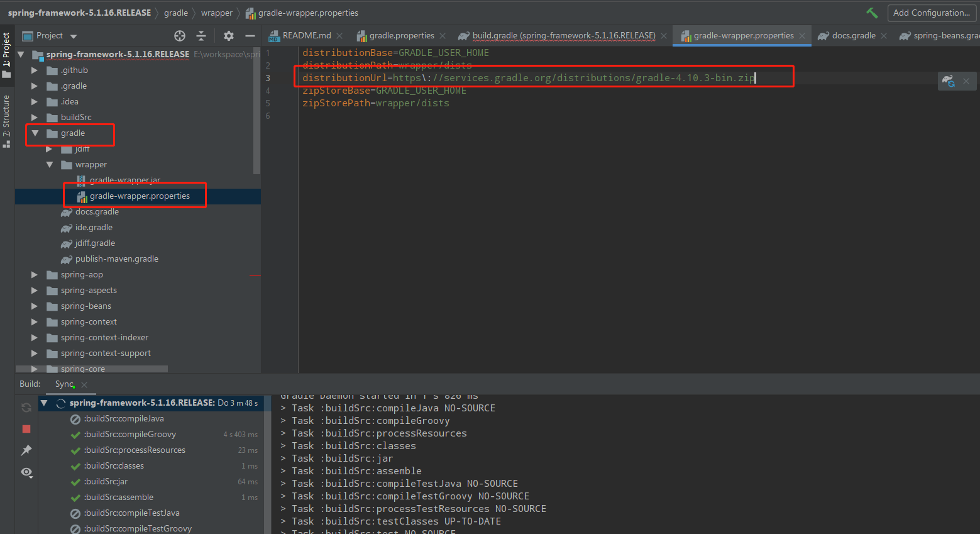Select gradle-wrapper.properties in project tree
Viewport: 980px width, 534px height.
click(x=140, y=196)
